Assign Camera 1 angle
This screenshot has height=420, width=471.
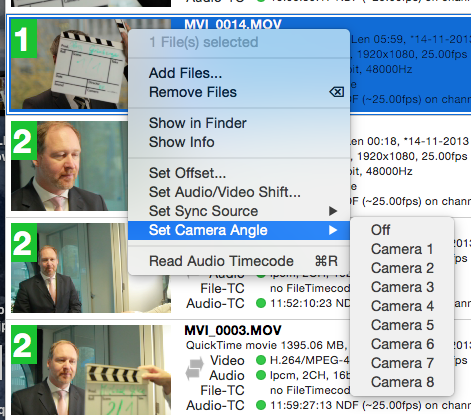402,249
